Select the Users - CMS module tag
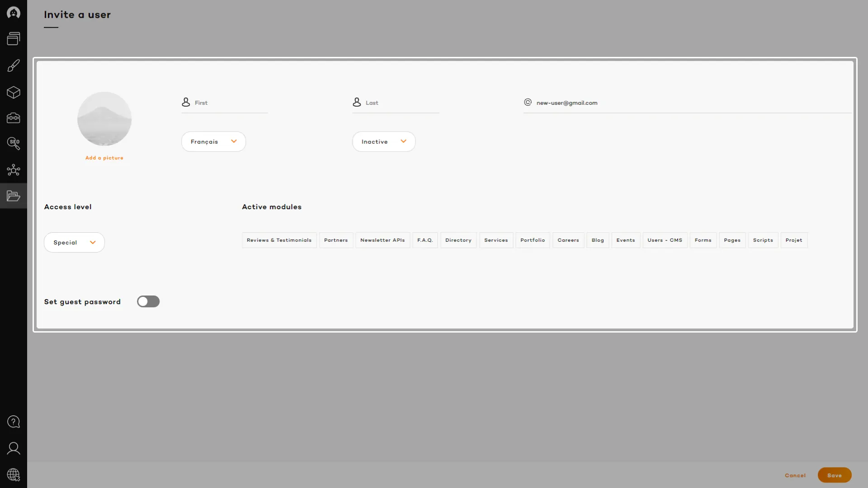The image size is (868, 488). (664, 240)
